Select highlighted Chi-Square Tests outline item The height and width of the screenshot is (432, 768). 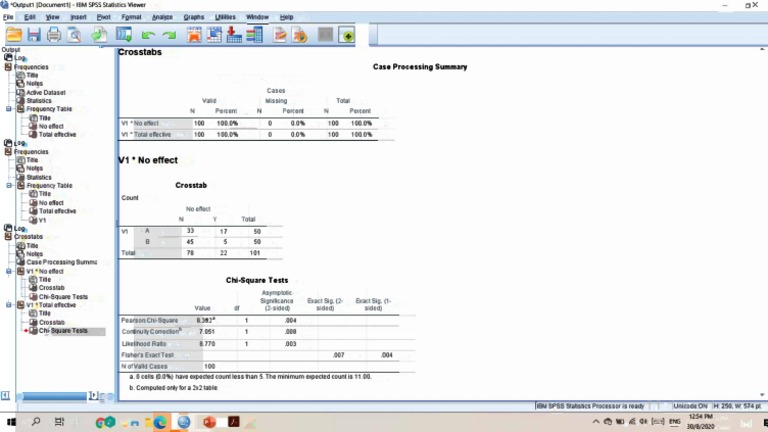63,331
